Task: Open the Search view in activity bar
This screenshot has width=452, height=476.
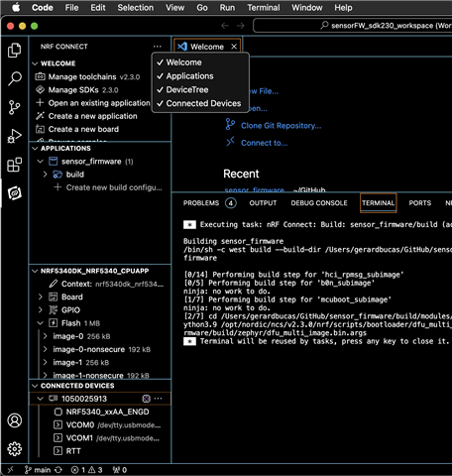Action: [x=15, y=78]
